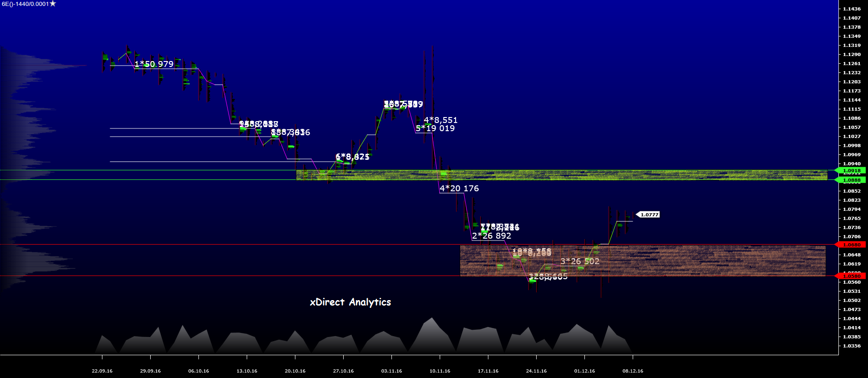
Task: Select the red 1.0590 price level marker
Action: (852, 276)
